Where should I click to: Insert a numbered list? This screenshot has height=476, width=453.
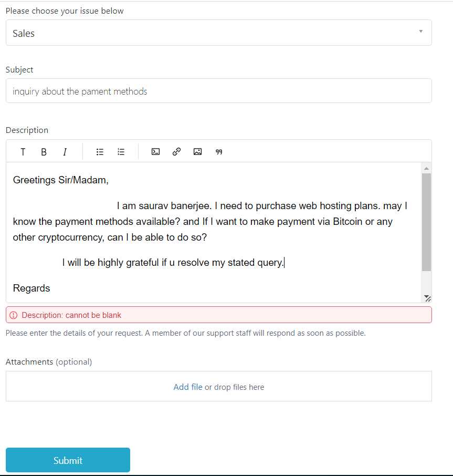(121, 152)
